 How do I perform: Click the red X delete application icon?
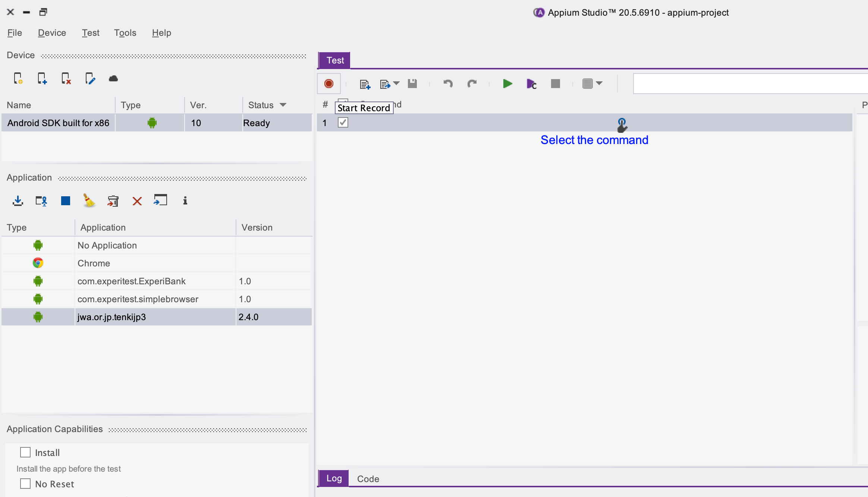(137, 201)
